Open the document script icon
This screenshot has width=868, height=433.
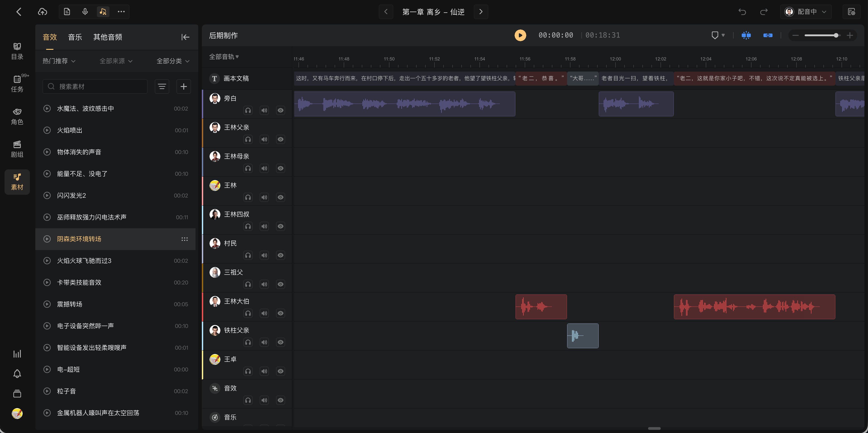click(x=67, y=12)
